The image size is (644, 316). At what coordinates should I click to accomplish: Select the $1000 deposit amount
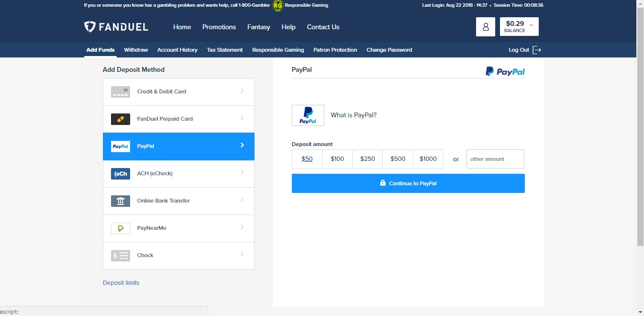(428, 159)
